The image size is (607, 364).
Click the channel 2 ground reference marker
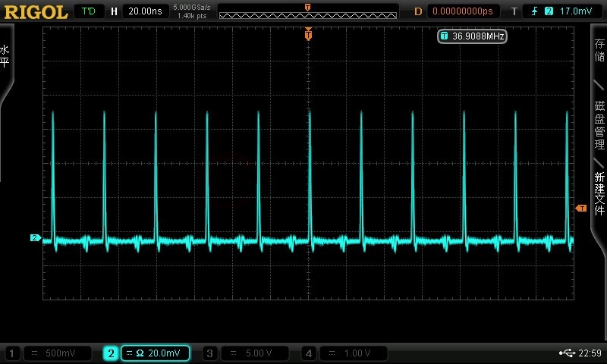coord(35,238)
